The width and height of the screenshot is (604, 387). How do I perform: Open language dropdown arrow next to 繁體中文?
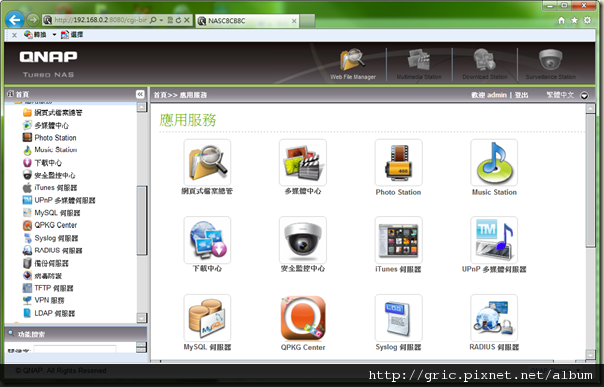tap(584, 95)
